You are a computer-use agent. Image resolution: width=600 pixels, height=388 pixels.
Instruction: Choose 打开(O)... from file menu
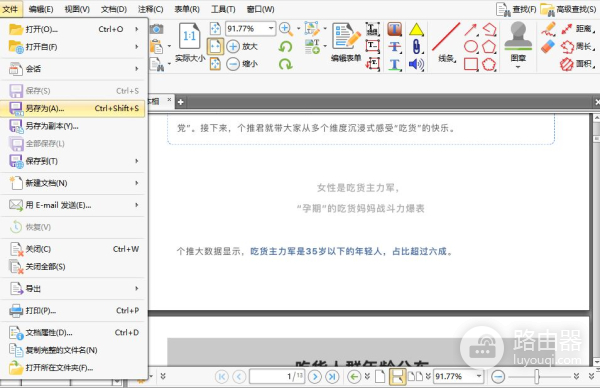point(73,29)
